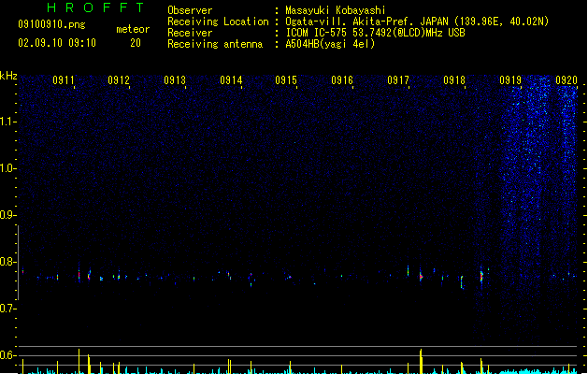The width and height of the screenshot is (588, 374).
Task: Click antenna value A504HB(yagi 4el)
Action: click(330, 44)
